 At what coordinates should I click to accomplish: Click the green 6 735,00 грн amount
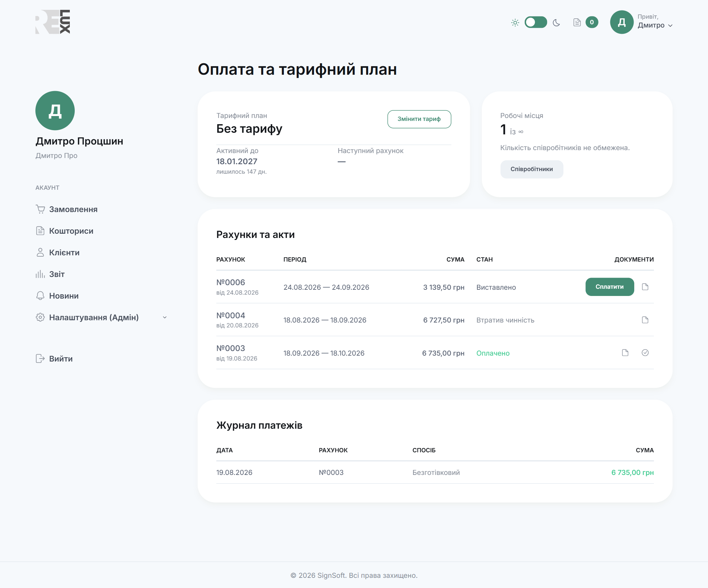point(632,472)
